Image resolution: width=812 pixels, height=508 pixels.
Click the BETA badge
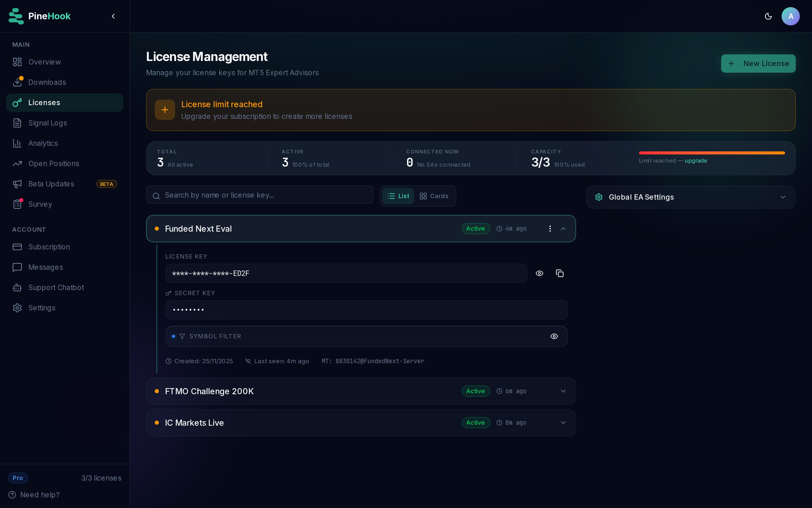tap(107, 184)
